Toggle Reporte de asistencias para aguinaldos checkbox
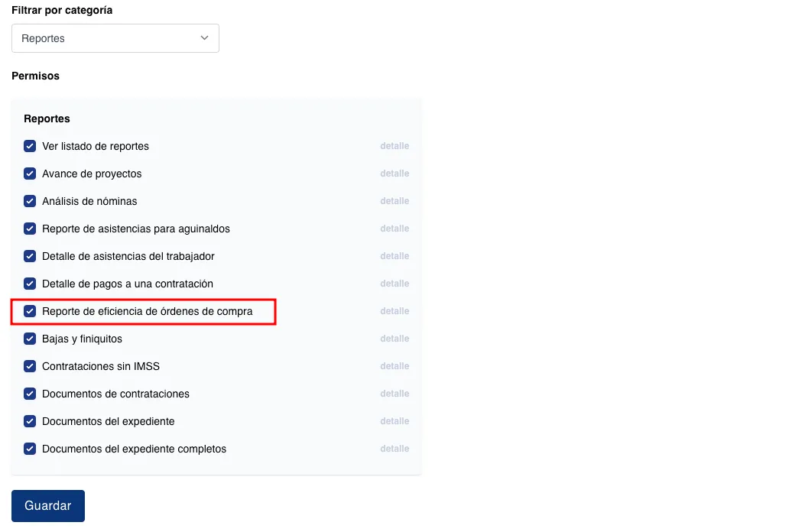The height and width of the screenshot is (532, 786). (30, 229)
